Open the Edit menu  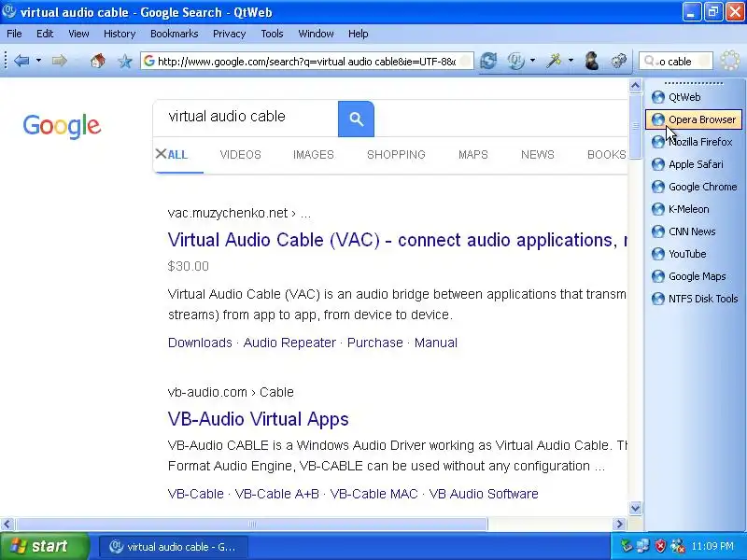pyautogui.click(x=45, y=34)
